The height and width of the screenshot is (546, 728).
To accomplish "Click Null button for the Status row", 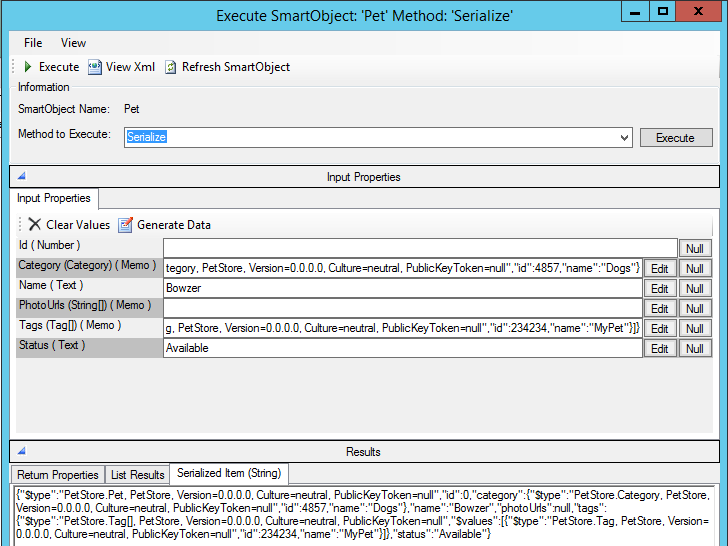I will tap(694, 349).
